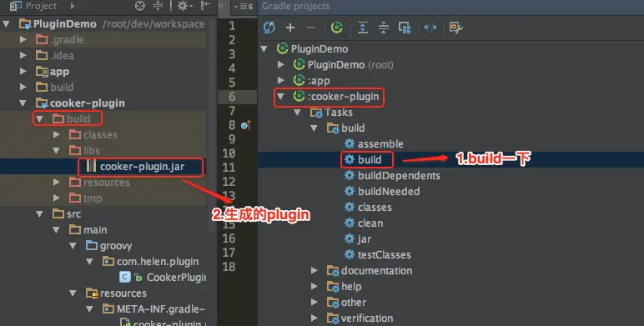Expand the classes folder under build

[57, 135]
